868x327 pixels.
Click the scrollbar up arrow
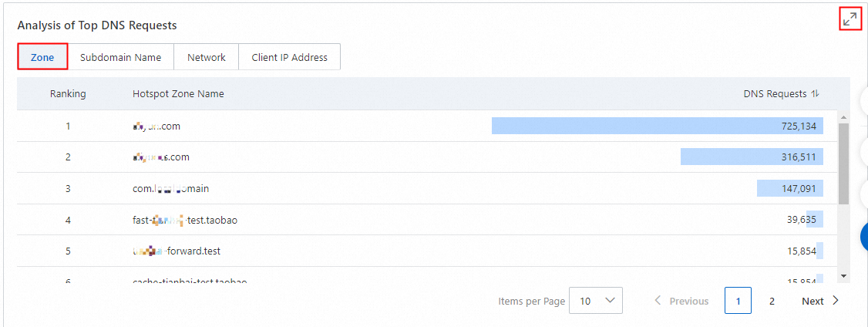point(843,118)
